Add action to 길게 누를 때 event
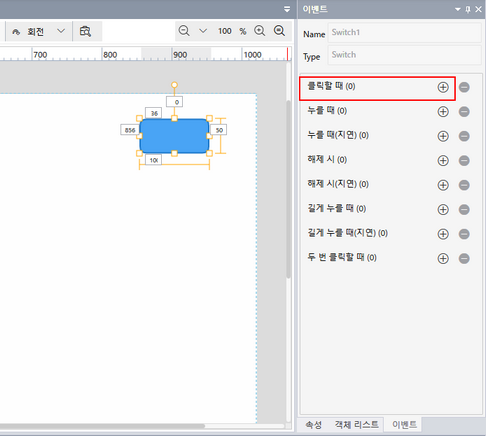Viewport: 486px width, 436px height. (x=443, y=209)
